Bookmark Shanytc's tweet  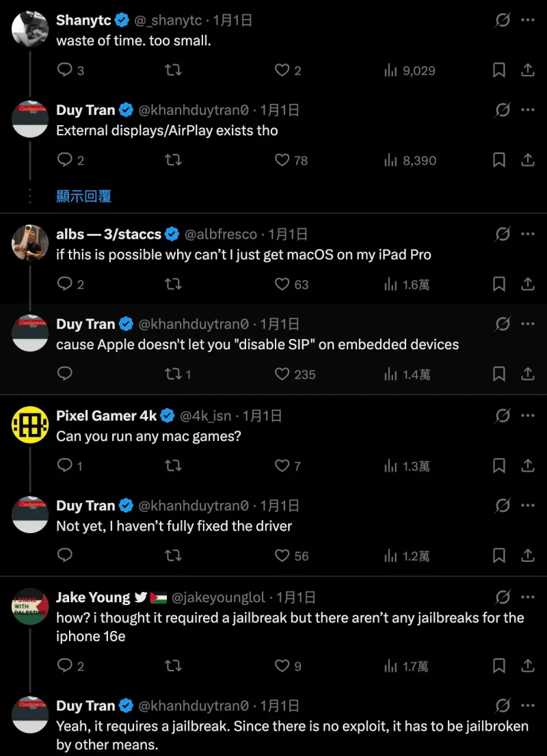click(499, 70)
